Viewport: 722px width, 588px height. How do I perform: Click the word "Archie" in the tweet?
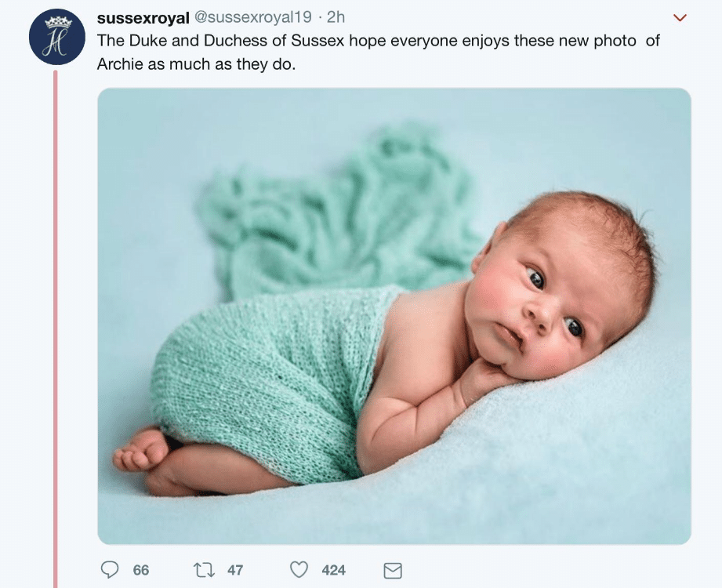pyautogui.click(x=120, y=64)
